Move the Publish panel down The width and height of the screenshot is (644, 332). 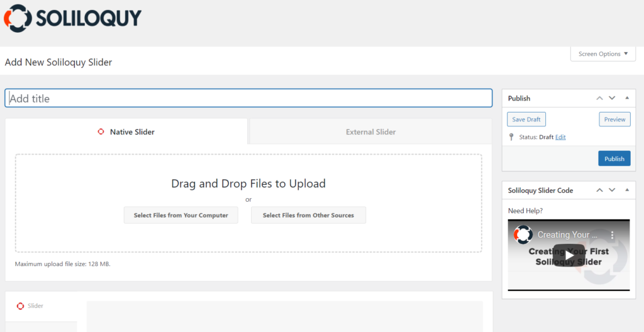(x=612, y=98)
